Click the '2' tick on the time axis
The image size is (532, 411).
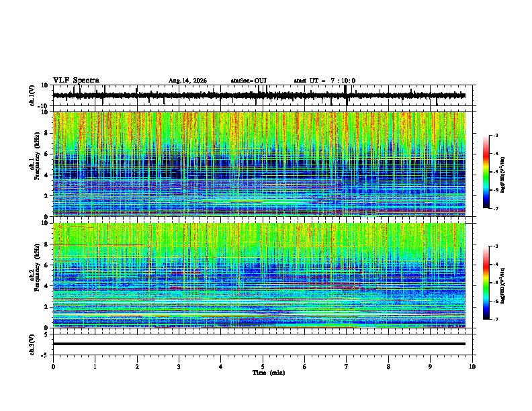tap(137, 367)
